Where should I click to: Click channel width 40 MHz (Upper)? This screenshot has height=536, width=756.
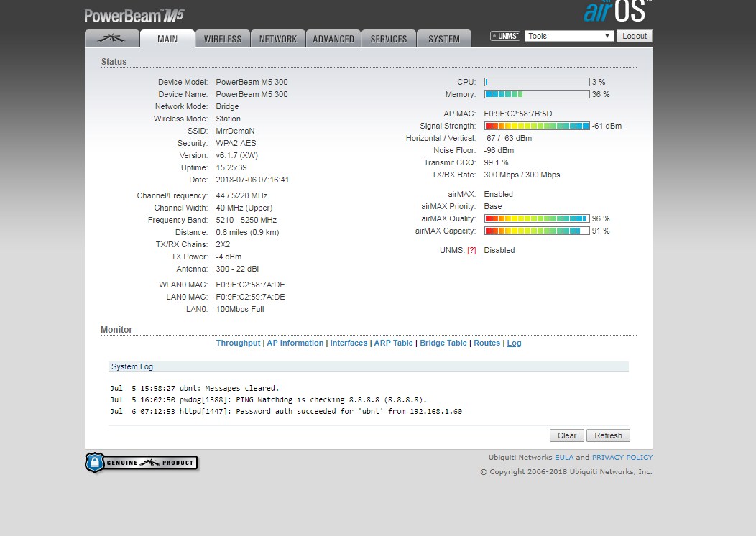[x=244, y=208]
